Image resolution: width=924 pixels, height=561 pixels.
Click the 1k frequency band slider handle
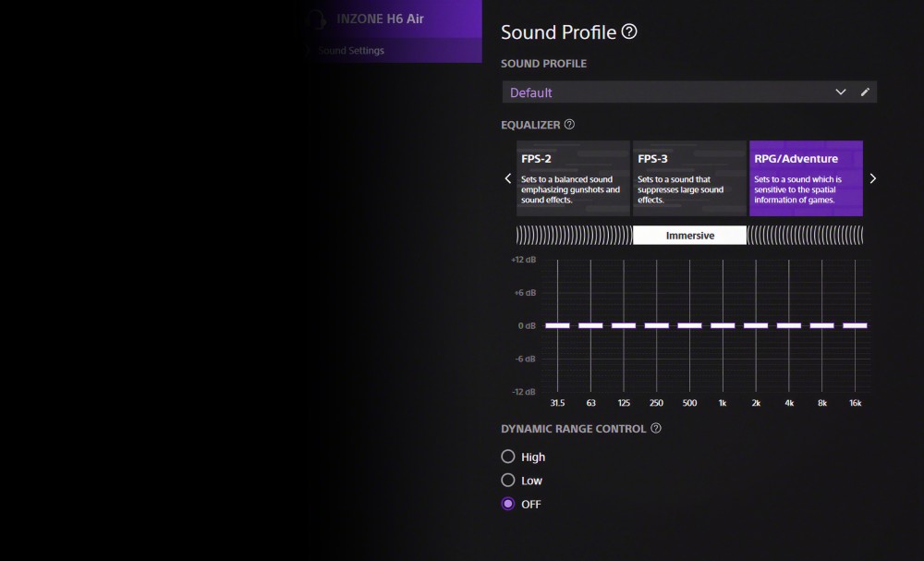coord(723,325)
